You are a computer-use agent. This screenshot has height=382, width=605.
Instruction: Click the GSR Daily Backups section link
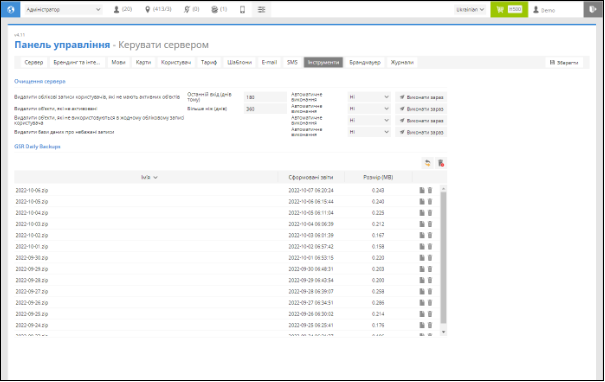[x=37, y=147]
